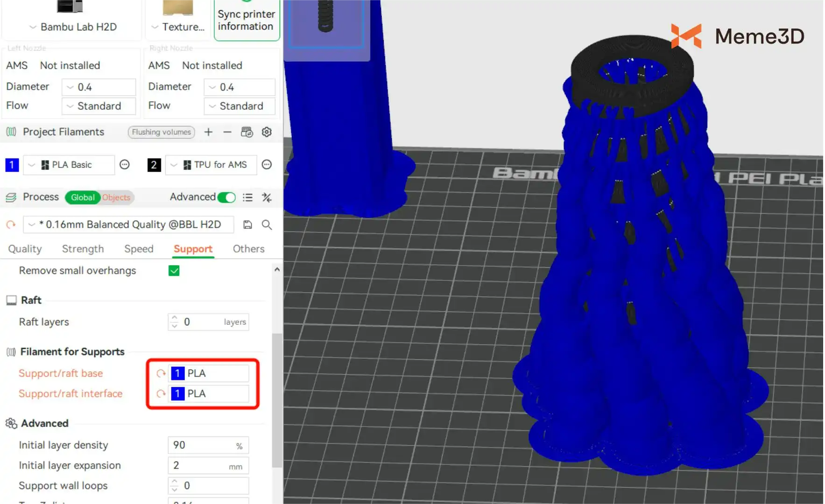This screenshot has height=504, width=825.
Task: Click the Sync printer information button
Action: 247,20
